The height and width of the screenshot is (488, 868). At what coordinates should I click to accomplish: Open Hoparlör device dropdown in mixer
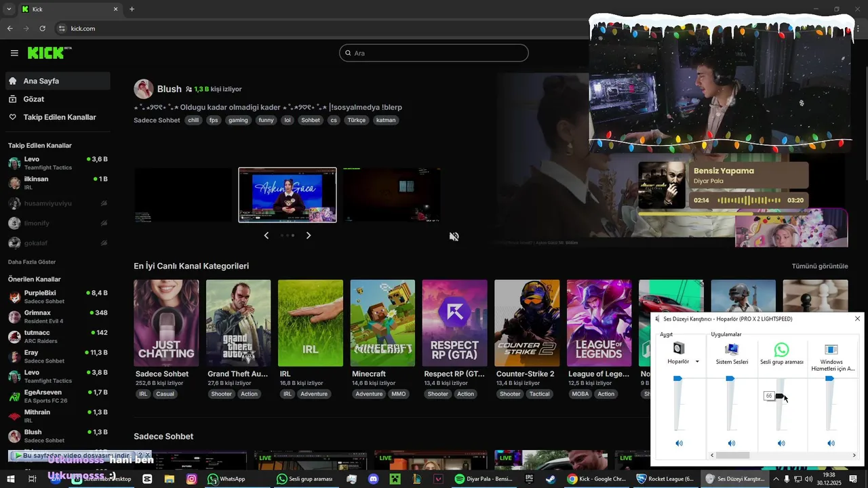[x=697, y=362]
